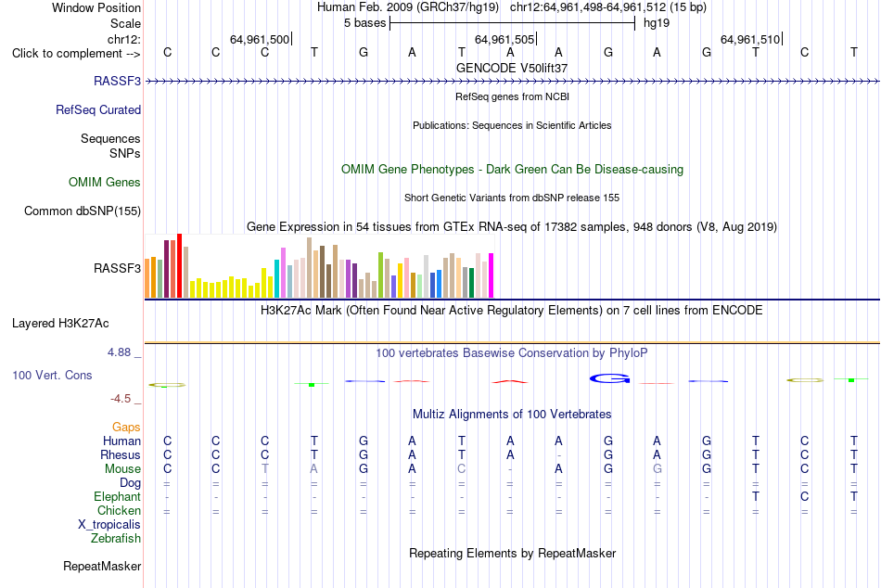Click the '100 Vert. Cons' track label
Image resolution: width=881 pixels, height=588 pixels.
(x=52, y=375)
